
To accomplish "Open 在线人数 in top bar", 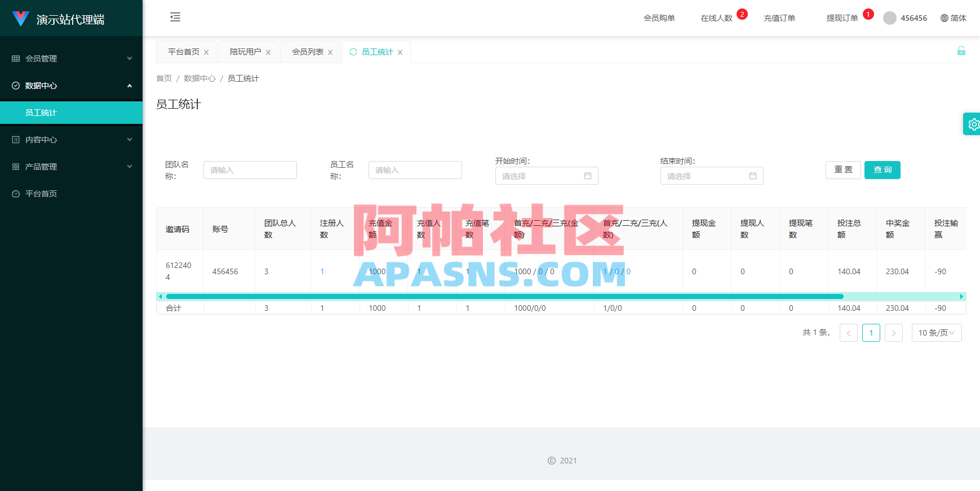I will [716, 18].
